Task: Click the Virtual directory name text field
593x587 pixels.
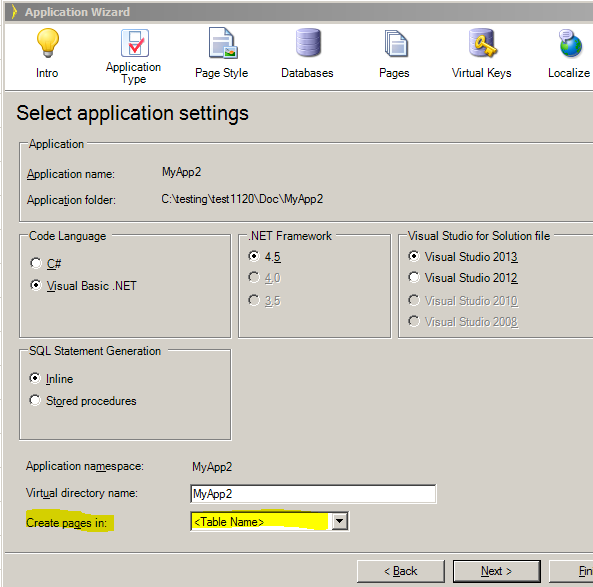Action: 313,494
